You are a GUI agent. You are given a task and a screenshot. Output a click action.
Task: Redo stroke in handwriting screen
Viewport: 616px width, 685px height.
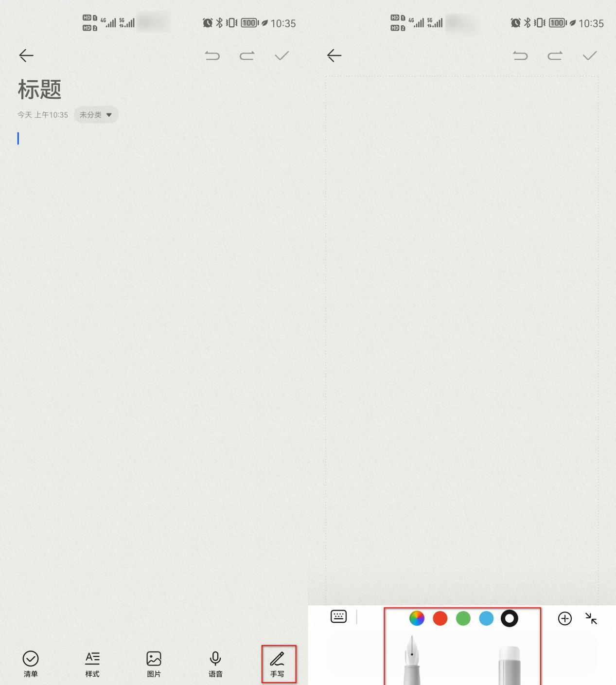[555, 55]
